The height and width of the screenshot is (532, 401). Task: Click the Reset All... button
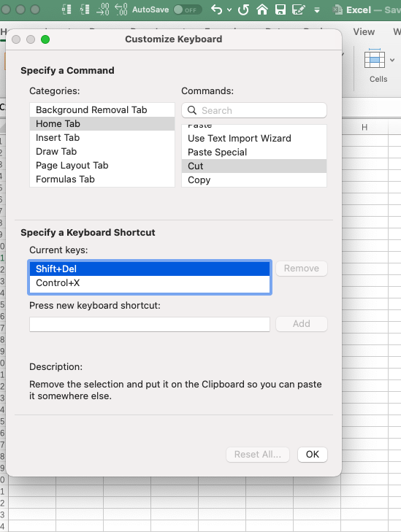tap(258, 455)
